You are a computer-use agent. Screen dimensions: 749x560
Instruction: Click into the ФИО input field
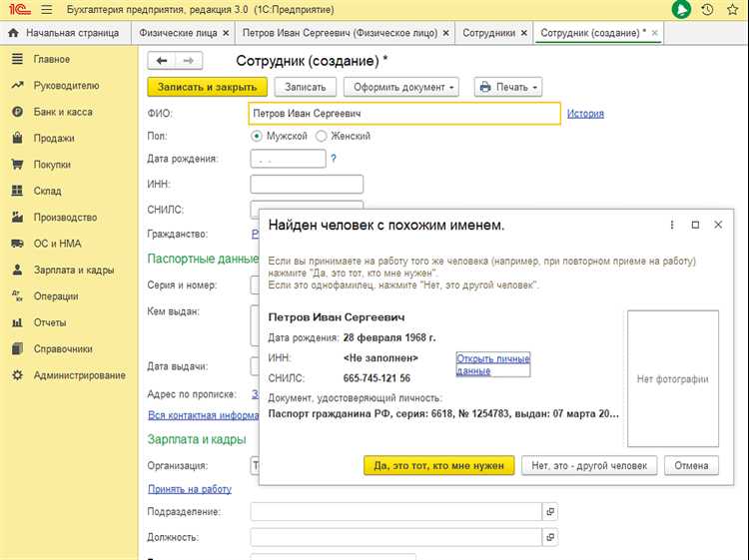coord(404,114)
